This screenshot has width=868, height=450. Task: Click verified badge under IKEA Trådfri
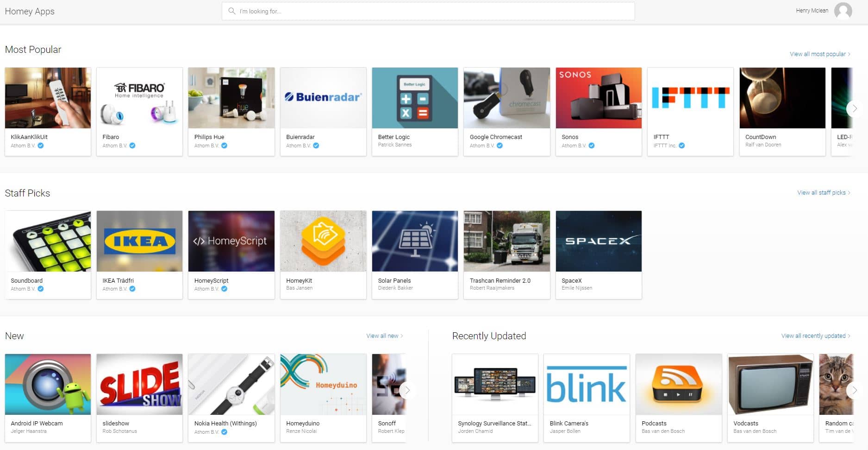point(132,289)
